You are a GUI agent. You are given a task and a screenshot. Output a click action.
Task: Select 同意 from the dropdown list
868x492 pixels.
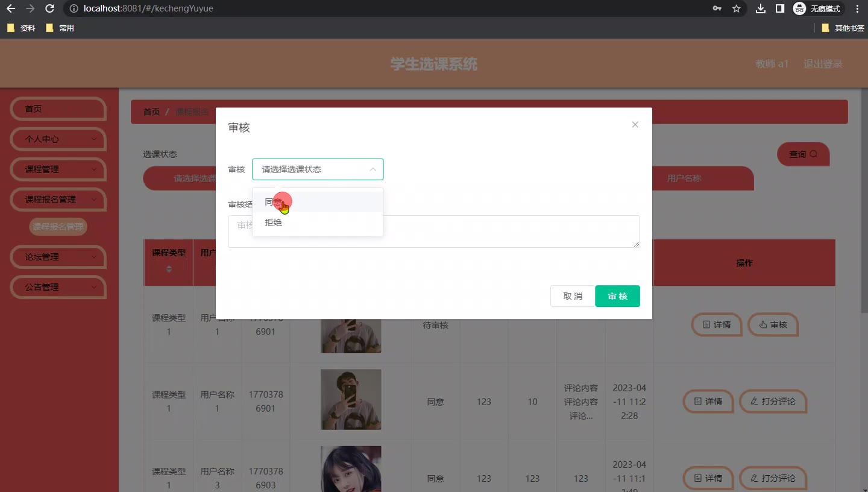pos(318,202)
